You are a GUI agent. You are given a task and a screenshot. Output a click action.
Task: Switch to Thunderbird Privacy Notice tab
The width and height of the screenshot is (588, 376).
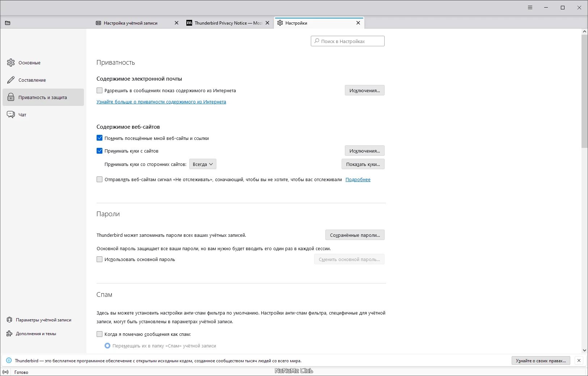[x=229, y=23]
